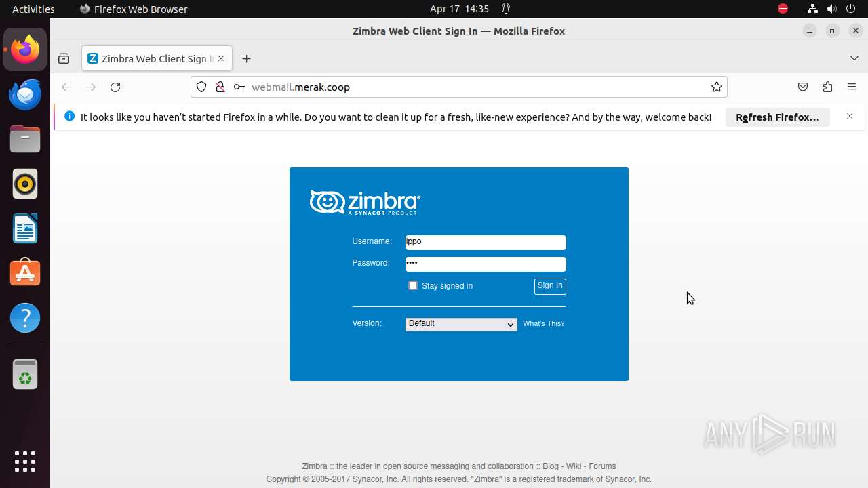This screenshot has width=868, height=488.
Task: Open the Pocket save icon
Action: tap(803, 87)
